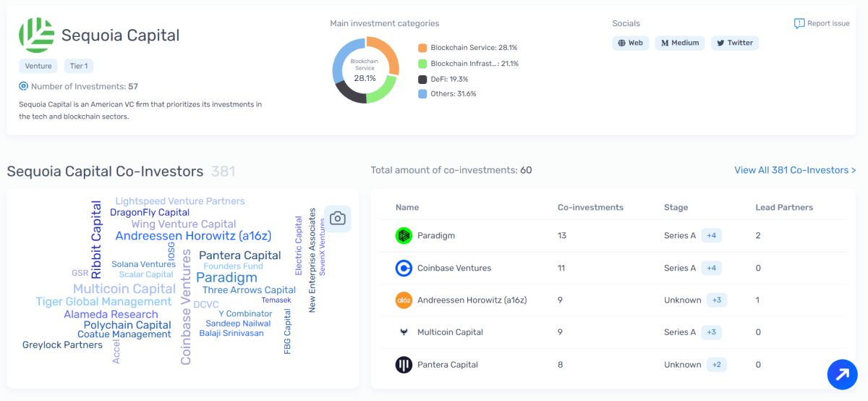The height and width of the screenshot is (401, 868).
Task: Sort by the Stage column header
Action: tap(676, 207)
